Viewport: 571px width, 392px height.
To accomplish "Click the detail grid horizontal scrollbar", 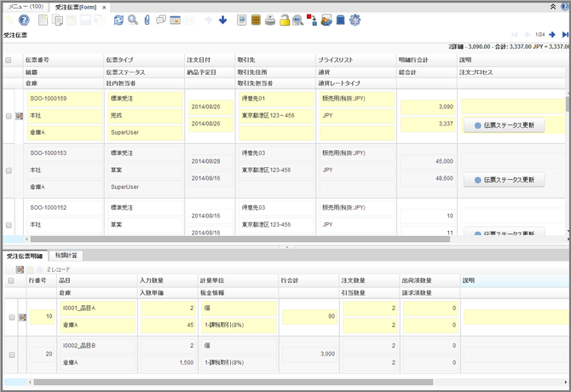I will click(234, 382).
